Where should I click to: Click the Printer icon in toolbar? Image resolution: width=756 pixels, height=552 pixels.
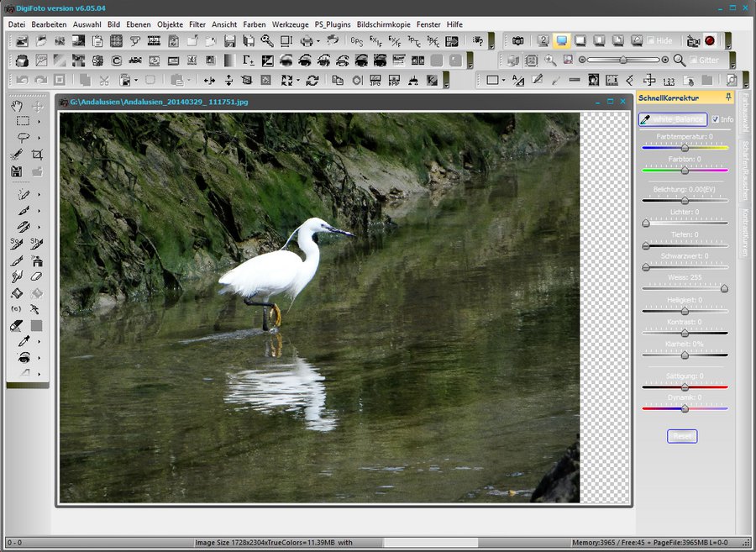307,40
